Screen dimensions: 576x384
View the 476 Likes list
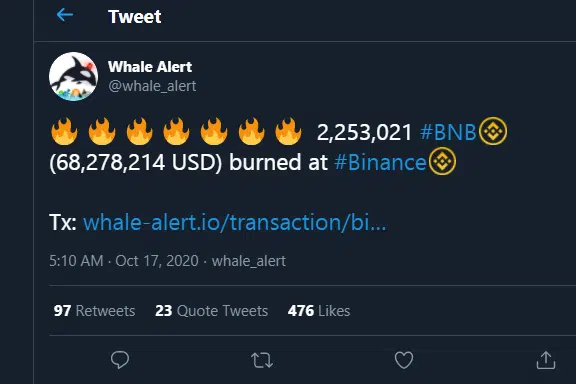pyautogui.click(x=319, y=311)
